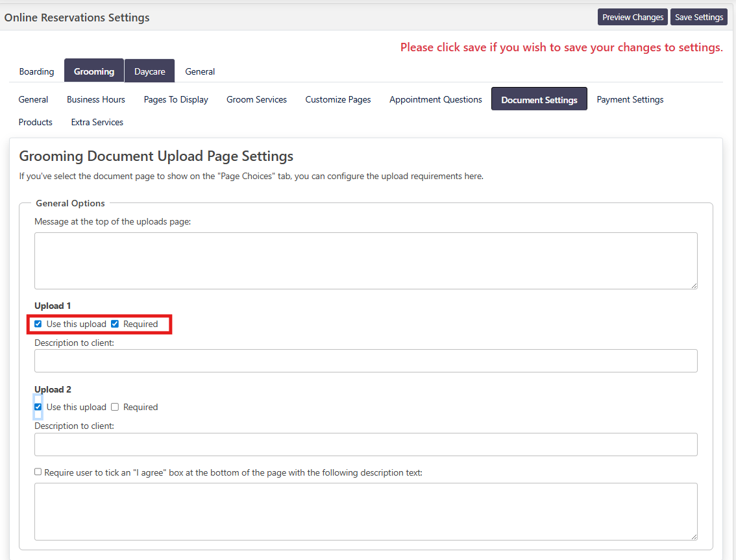Tick the Require "I agree" box checkbox
Viewport: 736px width, 560px height.
(x=38, y=472)
